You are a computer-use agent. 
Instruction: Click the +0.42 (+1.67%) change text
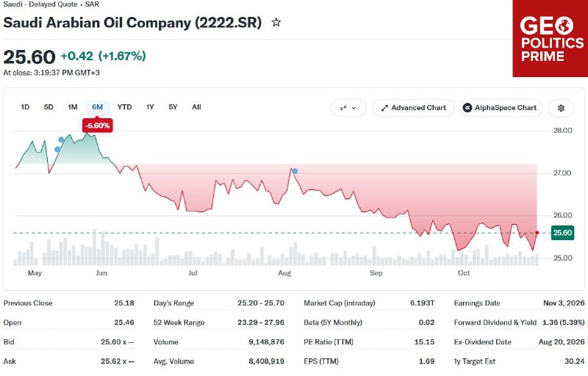tap(103, 56)
